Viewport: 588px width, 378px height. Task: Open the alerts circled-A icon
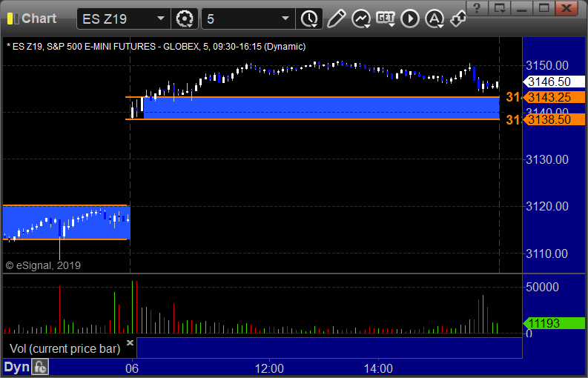pyautogui.click(x=435, y=19)
